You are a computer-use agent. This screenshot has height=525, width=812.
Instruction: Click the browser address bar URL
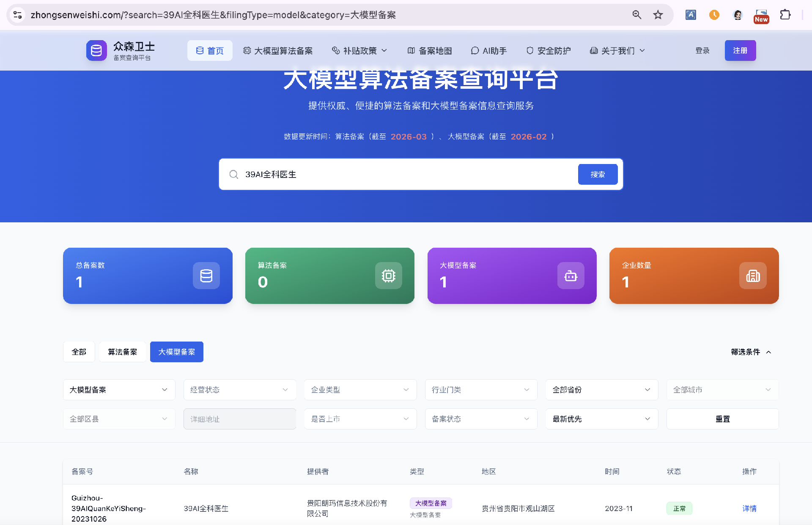coord(213,15)
